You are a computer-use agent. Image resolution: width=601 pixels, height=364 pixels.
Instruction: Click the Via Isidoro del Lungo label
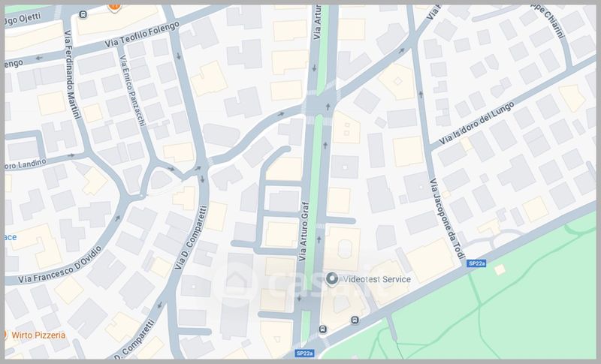tap(476, 123)
